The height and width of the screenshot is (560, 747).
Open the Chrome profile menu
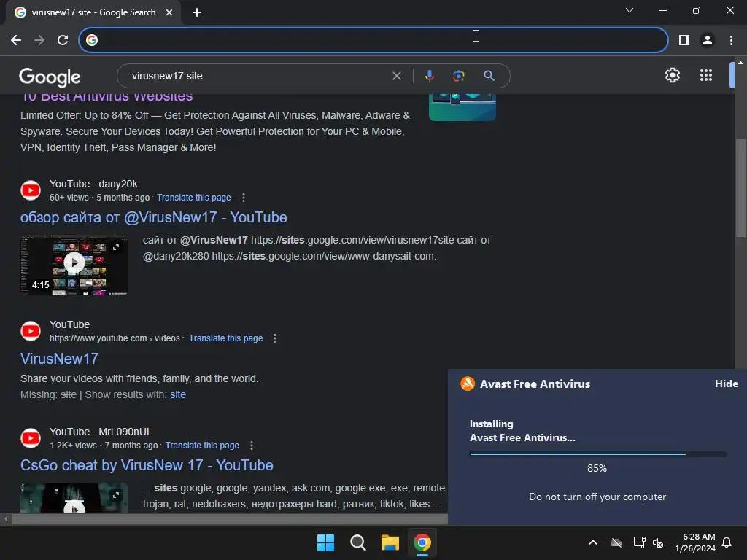click(x=708, y=40)
